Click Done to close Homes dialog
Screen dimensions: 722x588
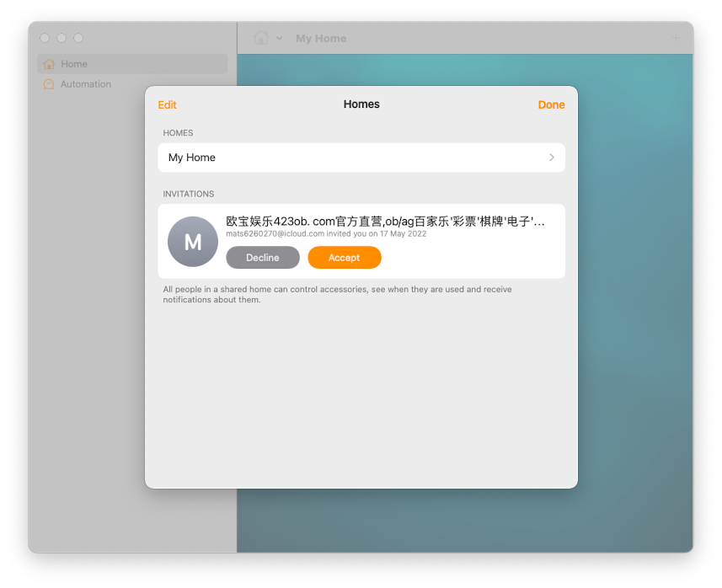[x=551, y=105]
